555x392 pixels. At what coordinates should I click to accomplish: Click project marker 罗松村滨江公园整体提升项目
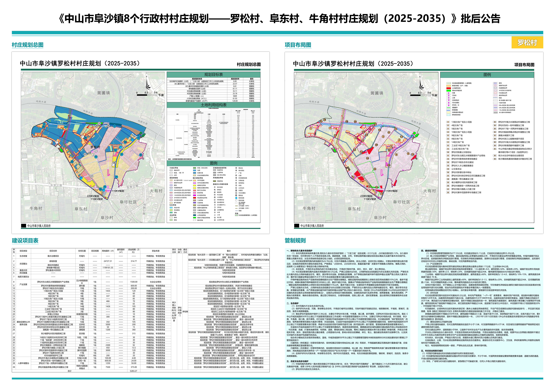pyautogui.click(x=495, y=139)
